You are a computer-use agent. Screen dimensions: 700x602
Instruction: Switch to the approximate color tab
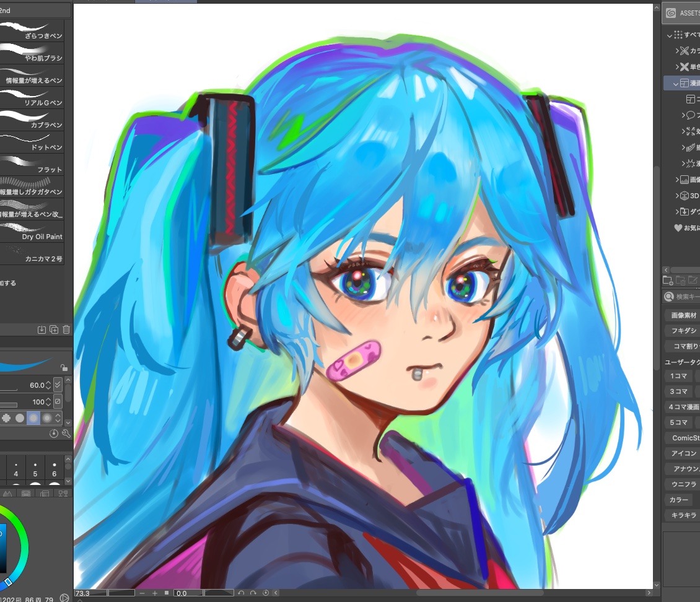pyautogui.click(x=63, y=493)
